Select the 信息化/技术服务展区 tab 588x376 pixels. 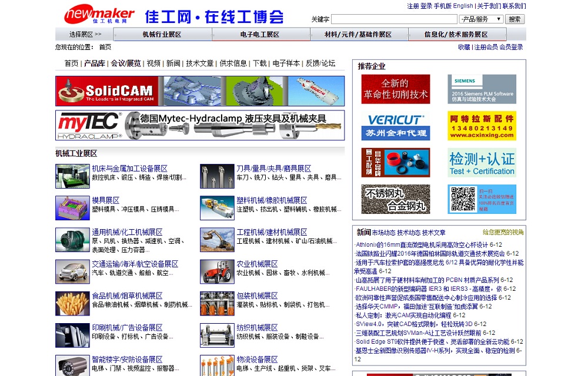pyautogui.click(x=456, y=35)
